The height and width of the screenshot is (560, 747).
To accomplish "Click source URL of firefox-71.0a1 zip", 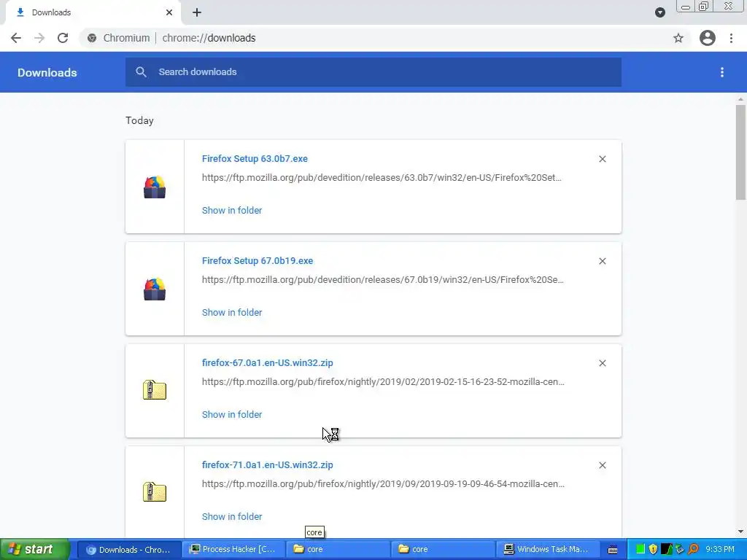I will (x=383, y=484).
